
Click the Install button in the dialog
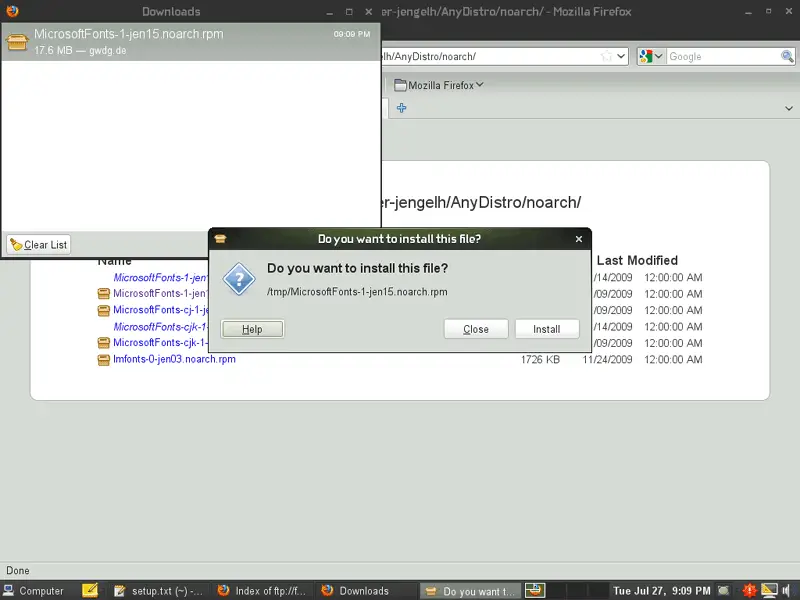click(547, 329)
